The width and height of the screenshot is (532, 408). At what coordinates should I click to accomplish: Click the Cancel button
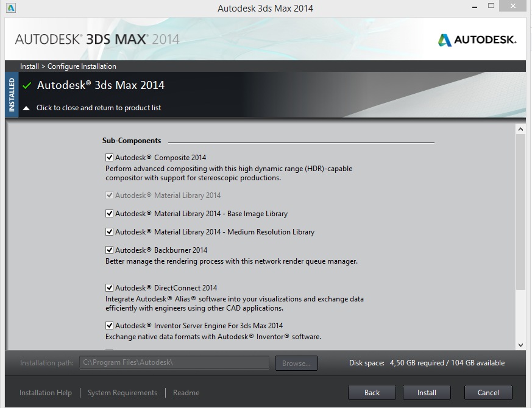pos(488,393)
